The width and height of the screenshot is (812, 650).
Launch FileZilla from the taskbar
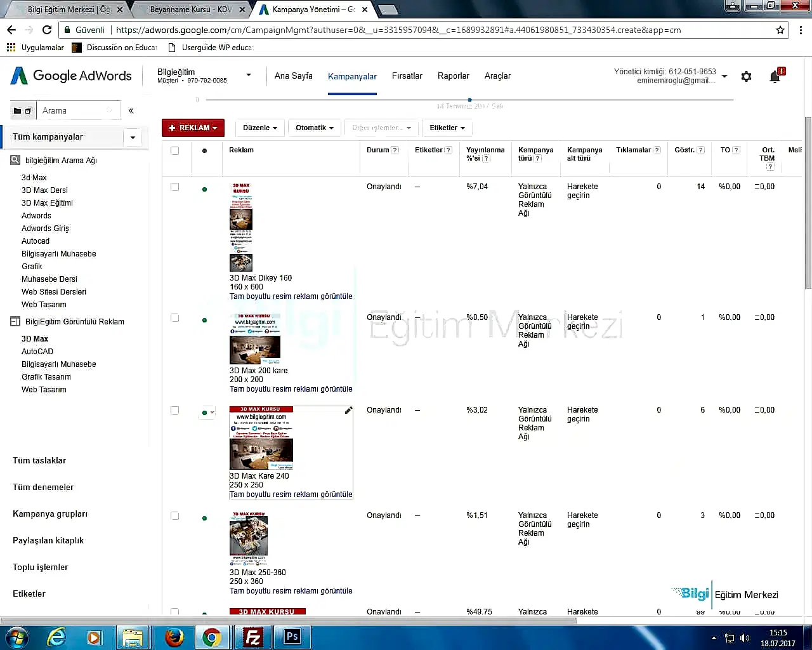click(252, 637)
